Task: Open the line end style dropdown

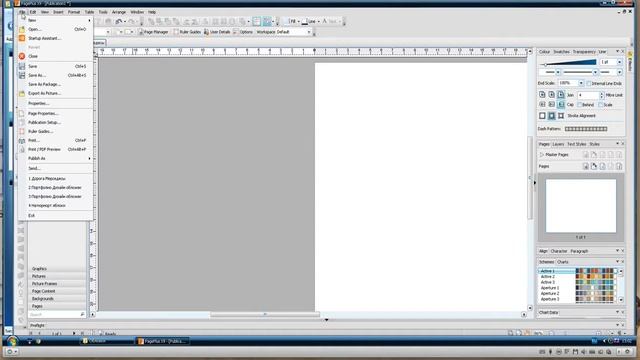Action: tap(619, 72)
